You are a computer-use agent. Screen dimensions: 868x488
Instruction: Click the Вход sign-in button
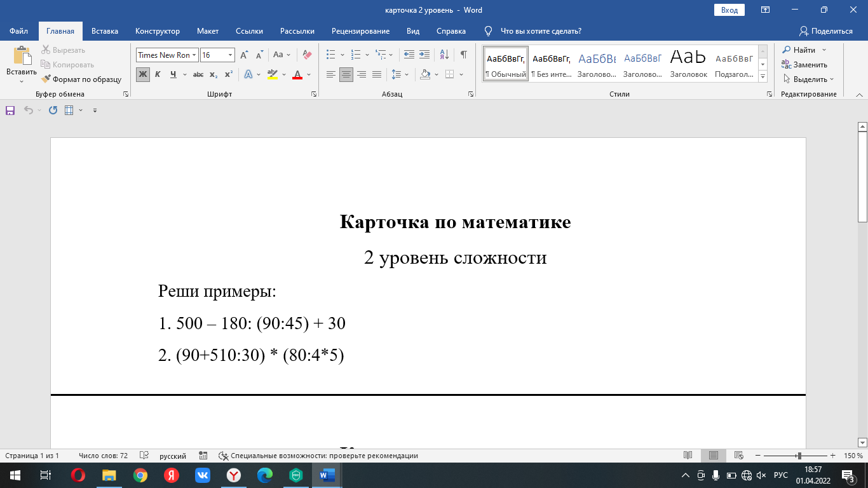coord(729,10)
